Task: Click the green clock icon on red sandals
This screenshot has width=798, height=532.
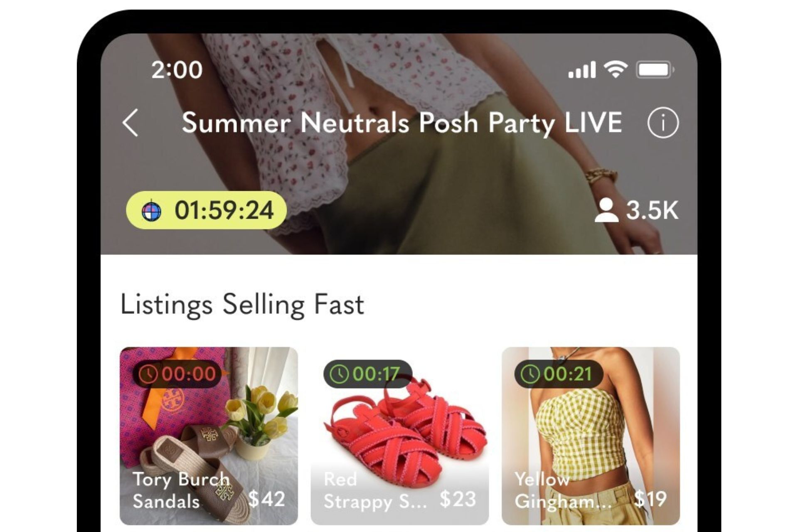Action: [x=339, y=374]
